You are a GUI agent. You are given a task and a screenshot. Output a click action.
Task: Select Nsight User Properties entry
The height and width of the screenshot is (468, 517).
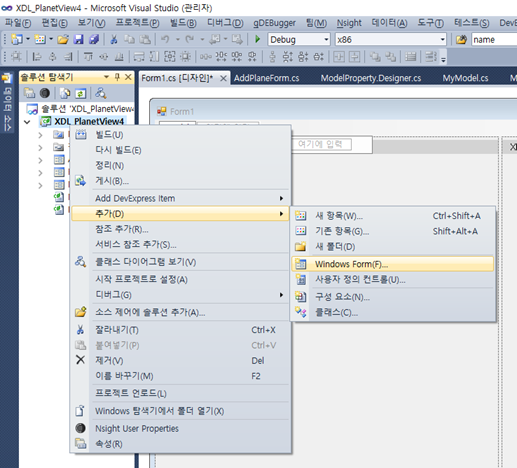(180, 428)
